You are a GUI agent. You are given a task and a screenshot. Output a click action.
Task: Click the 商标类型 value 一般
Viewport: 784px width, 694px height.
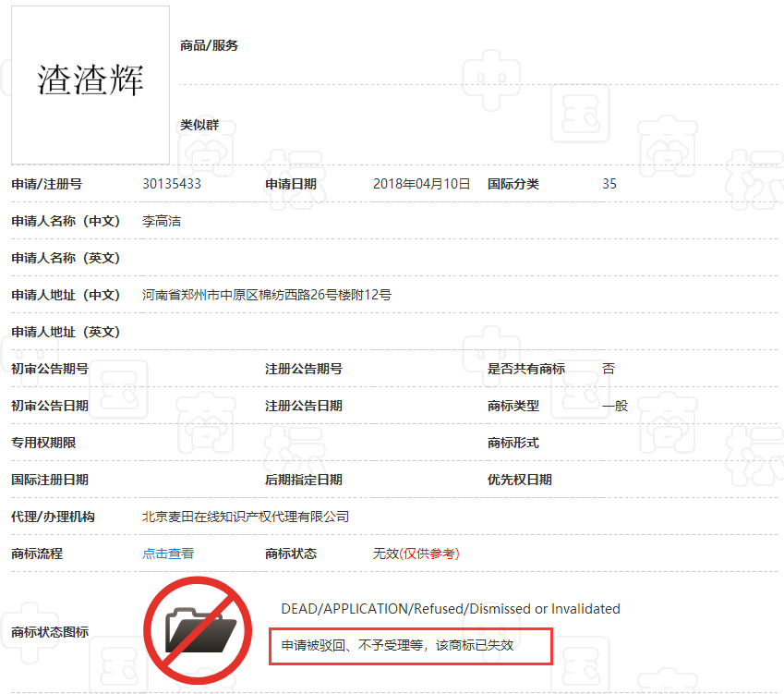615,406
